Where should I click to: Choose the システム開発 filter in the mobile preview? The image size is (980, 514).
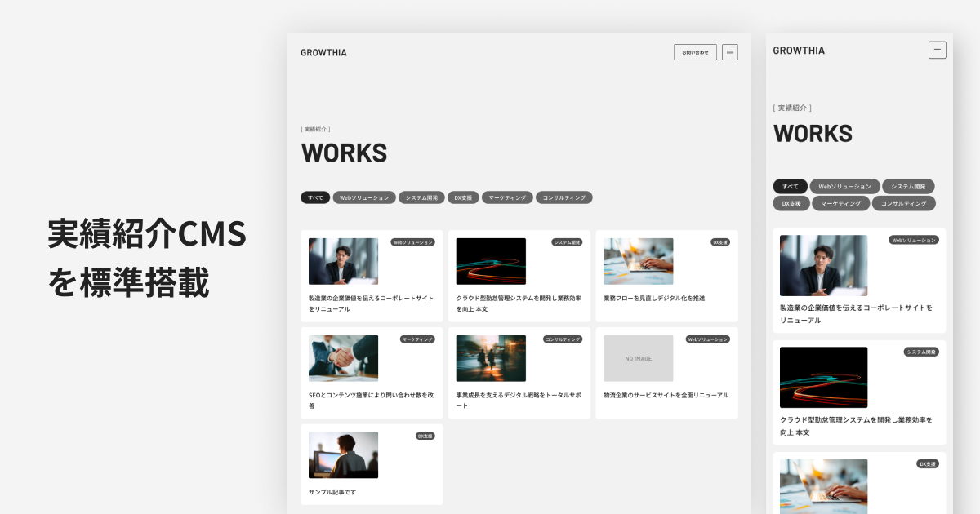click(x=909, y=186)
